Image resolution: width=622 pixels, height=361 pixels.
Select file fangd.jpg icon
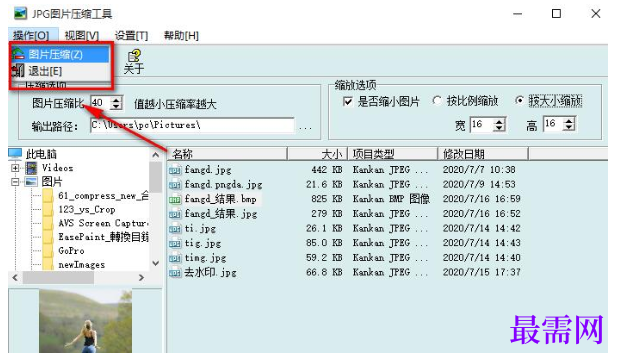pos(175,170)
